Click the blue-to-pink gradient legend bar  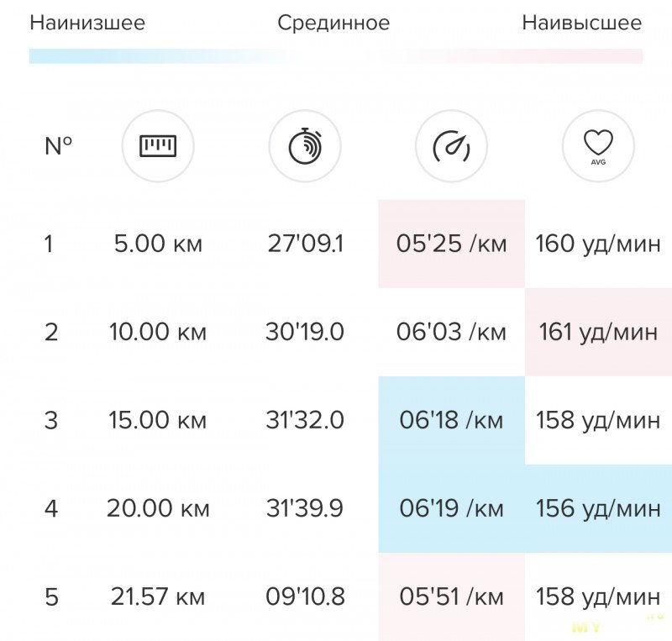[335, 56]
